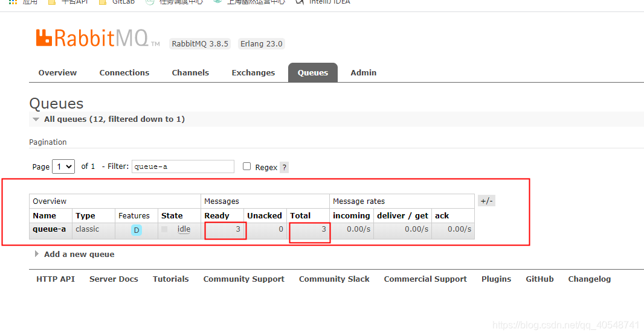The height and width of the screenshot is (336, 644).
Task: Open the Plugins link
Action: pos(496,279)
